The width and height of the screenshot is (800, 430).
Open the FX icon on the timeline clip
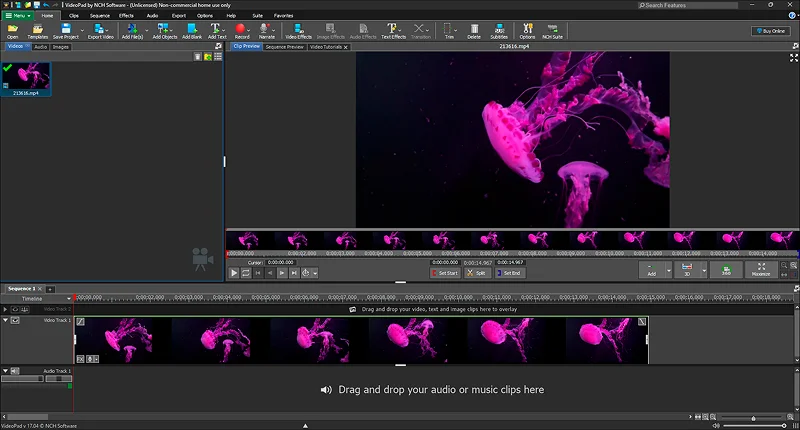pos(81,359)
